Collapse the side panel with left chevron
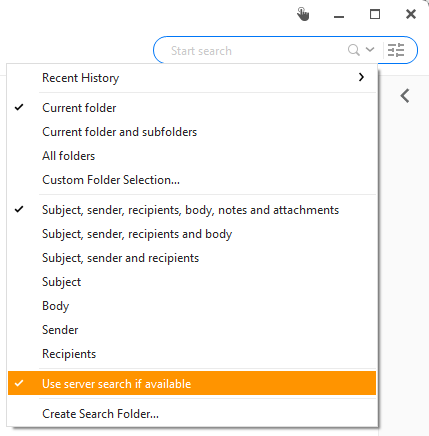The image size is (429, 436). tap(405, 96)
